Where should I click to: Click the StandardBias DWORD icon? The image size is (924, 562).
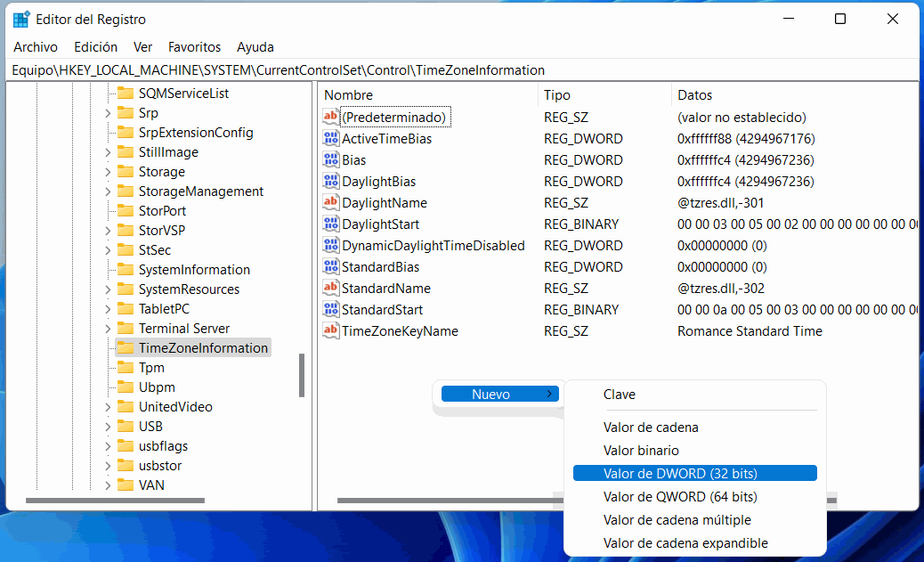pyautogui.click(x=331, y=267)
